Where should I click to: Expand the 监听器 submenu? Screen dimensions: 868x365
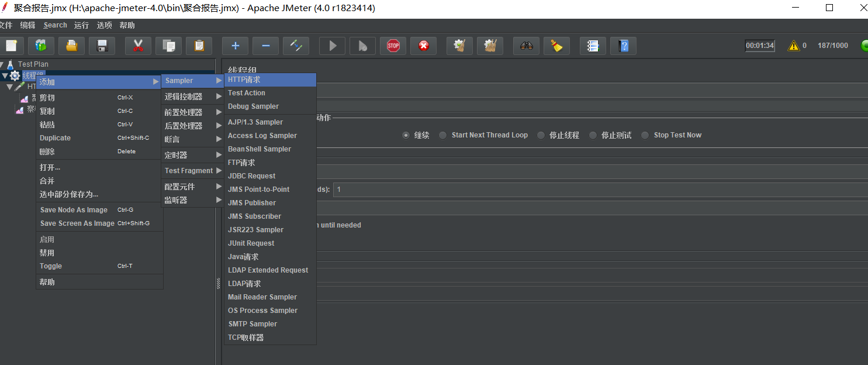coord(192,200)
